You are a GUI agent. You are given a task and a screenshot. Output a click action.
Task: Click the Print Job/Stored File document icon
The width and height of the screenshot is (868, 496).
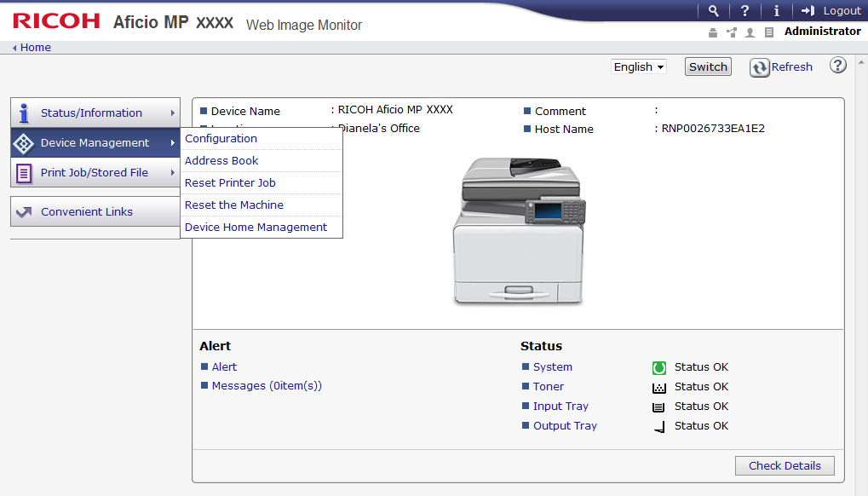[24, 173]
